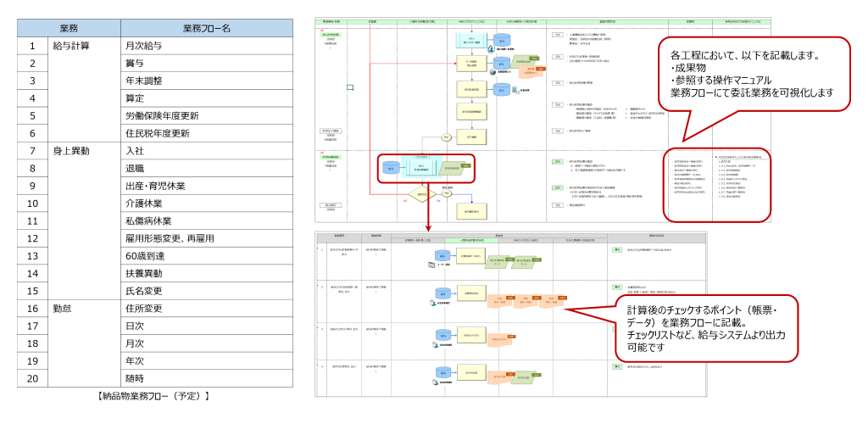Viewport: 868px width, 424px height.
Task: Click the blue database cylinder inside the red-outlined box
Action: point(391,170)
